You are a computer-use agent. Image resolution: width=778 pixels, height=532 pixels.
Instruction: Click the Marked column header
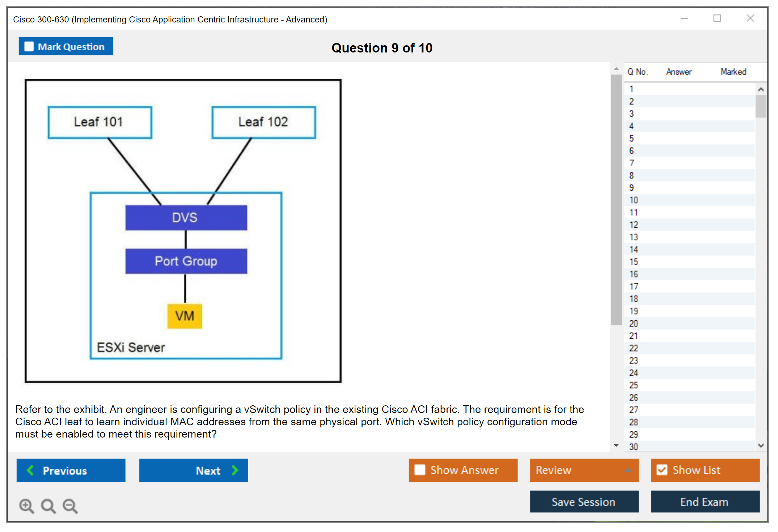click(733, 72)
